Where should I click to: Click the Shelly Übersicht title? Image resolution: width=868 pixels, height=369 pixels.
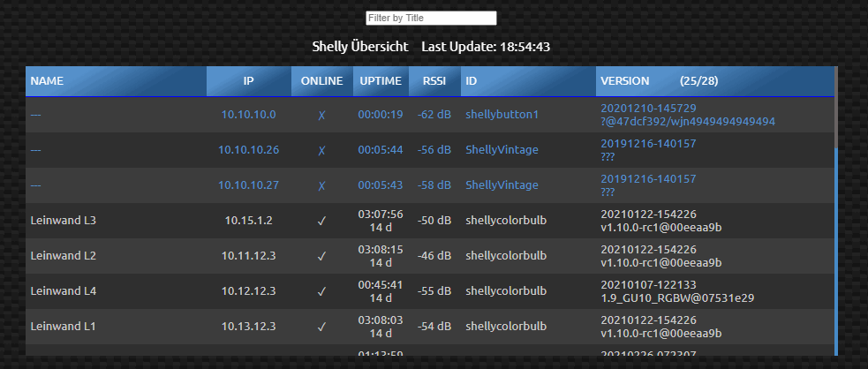[359, 47]
